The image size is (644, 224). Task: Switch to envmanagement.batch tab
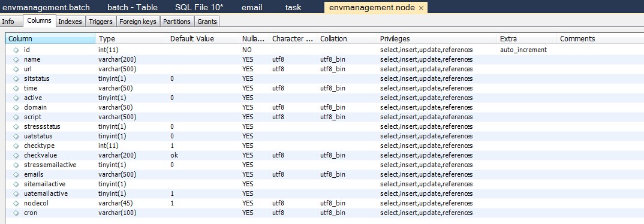(46, 8)
